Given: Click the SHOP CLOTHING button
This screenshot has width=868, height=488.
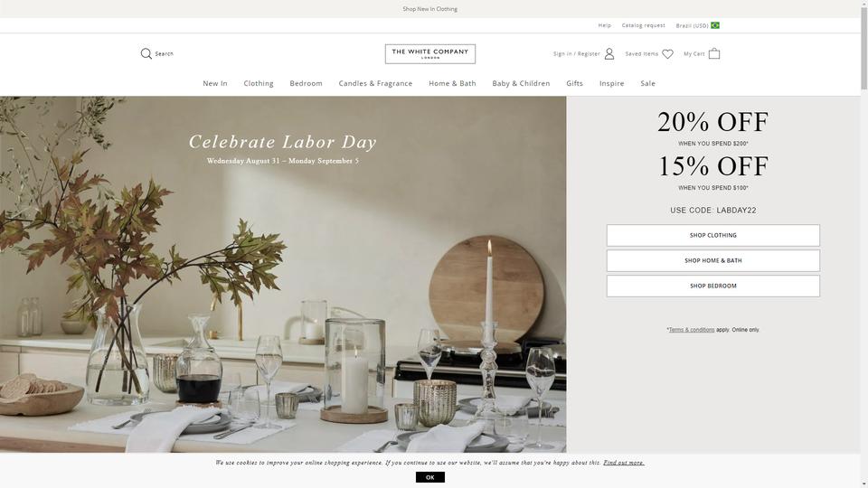Looking at the screenshot, I should click(713, 235).
